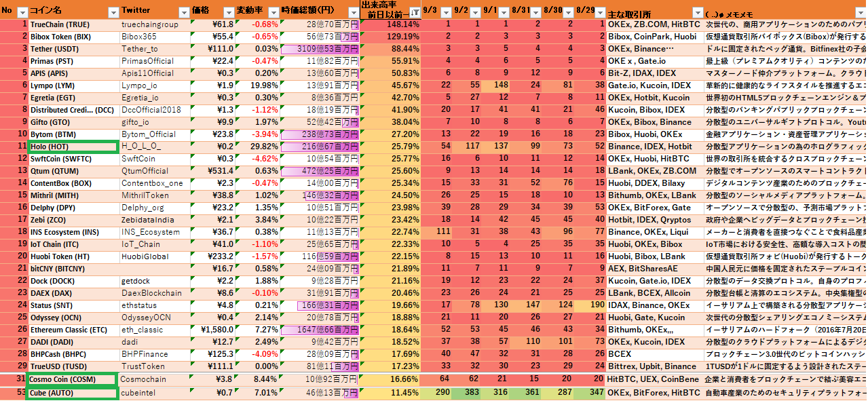Screen dimensions: 868x403
Task: Open the No column filter dropdown
Action: point(22,12)
